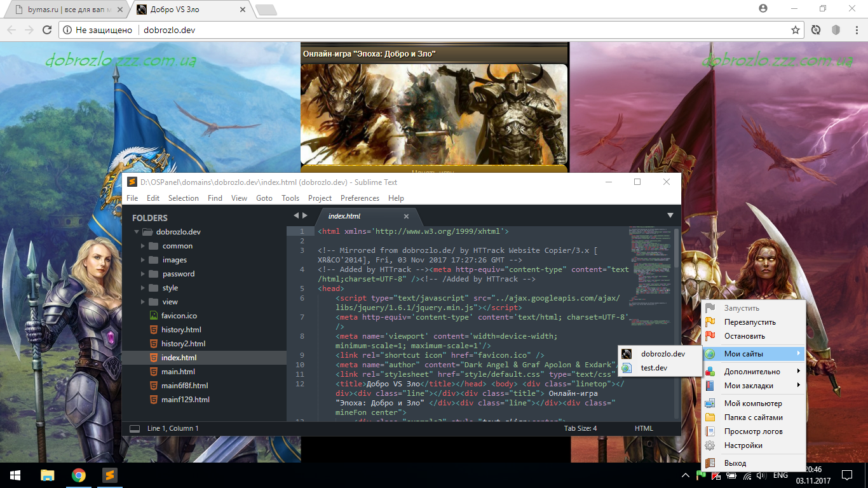This screenshot has height=488, width=868.
Task: Click Line 1, Column 1 status text
Action: (173, 428)
